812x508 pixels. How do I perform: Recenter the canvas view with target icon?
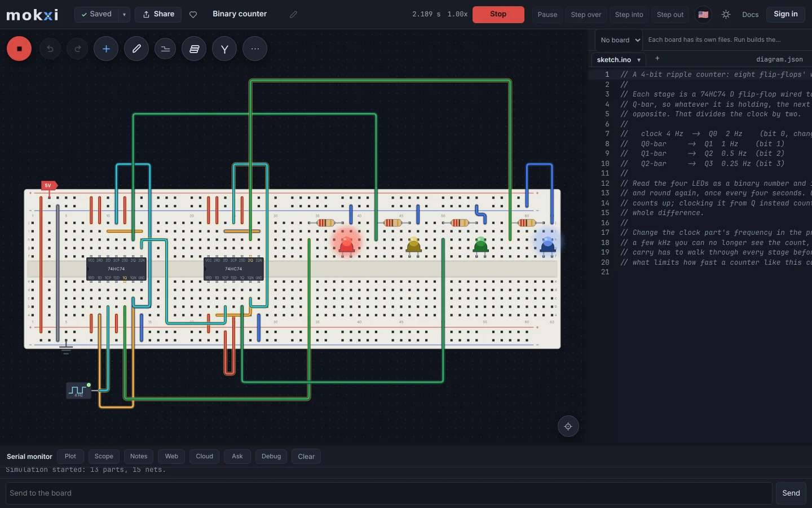click(568, 426)
